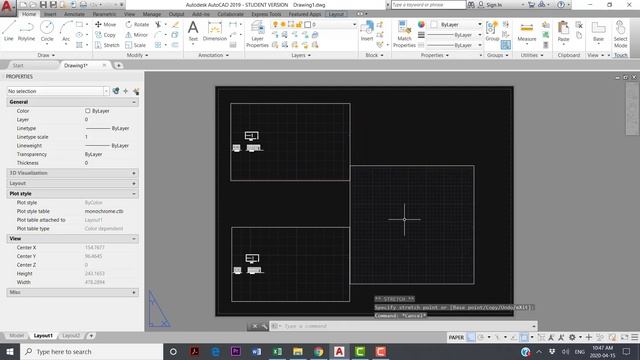Switch to the Model tab
Image resolution: width=640 pixels, height=360 pixels.
pyautogui.click(x=16, y=336)
